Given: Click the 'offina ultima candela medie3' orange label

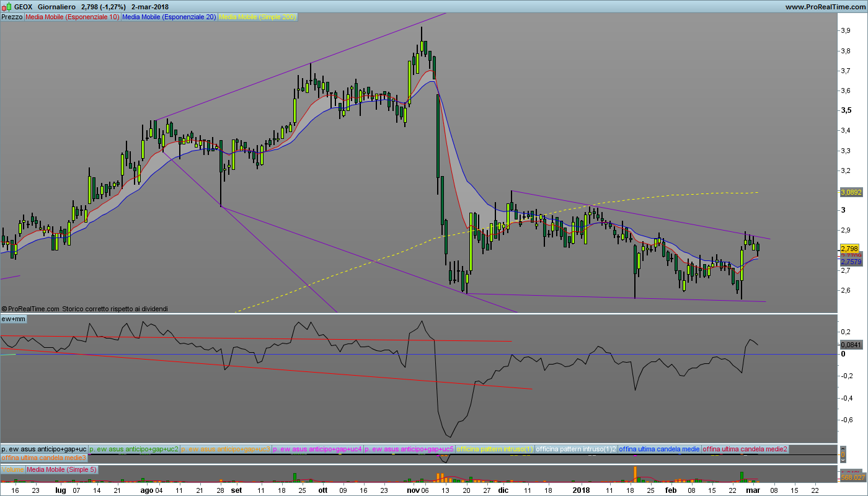Looking at the screenshot, I should (x=43, y=457).
